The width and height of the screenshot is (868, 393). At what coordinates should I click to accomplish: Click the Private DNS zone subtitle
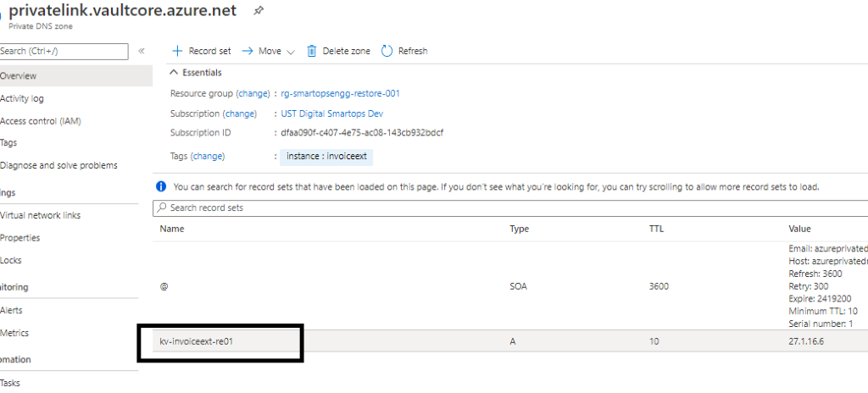coord(41,26)
